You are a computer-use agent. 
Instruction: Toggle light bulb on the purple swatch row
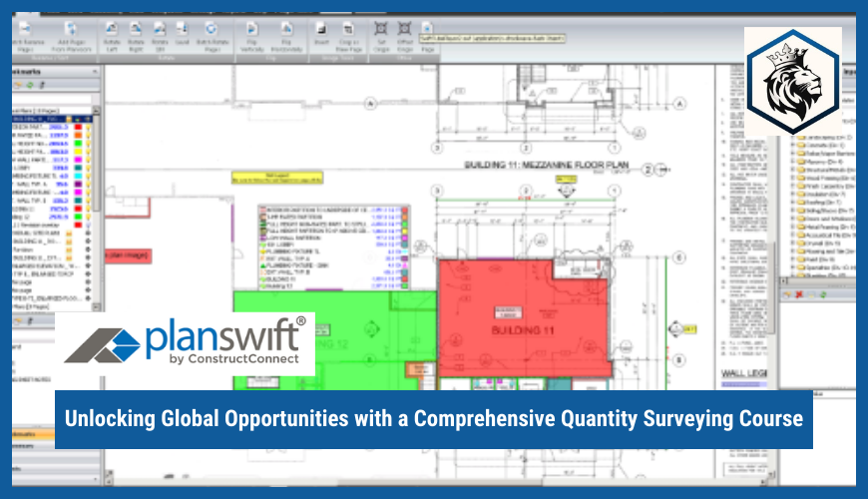[88, 184]
